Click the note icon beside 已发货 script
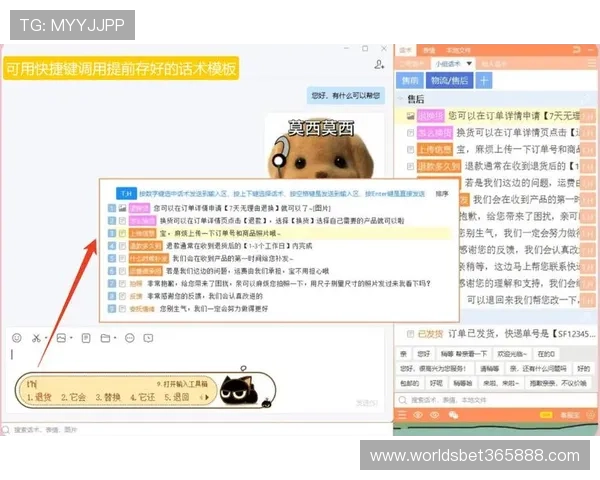The width and height of the screenshot is (600, 480). point(410,334)
